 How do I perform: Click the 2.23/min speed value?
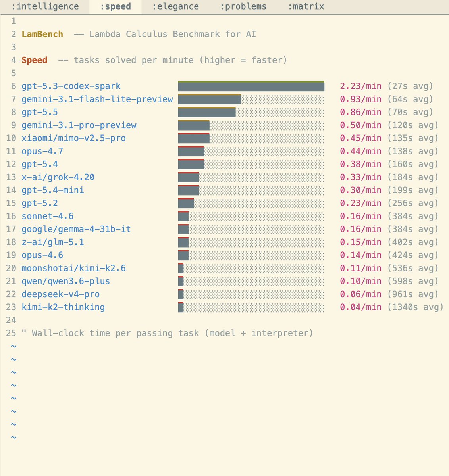pyautogui.click(x=360, y=86)
